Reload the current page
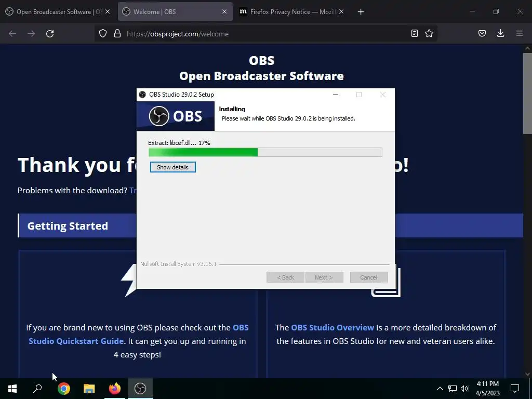Viewport: 532px width, 399px height. pos(50,34)
